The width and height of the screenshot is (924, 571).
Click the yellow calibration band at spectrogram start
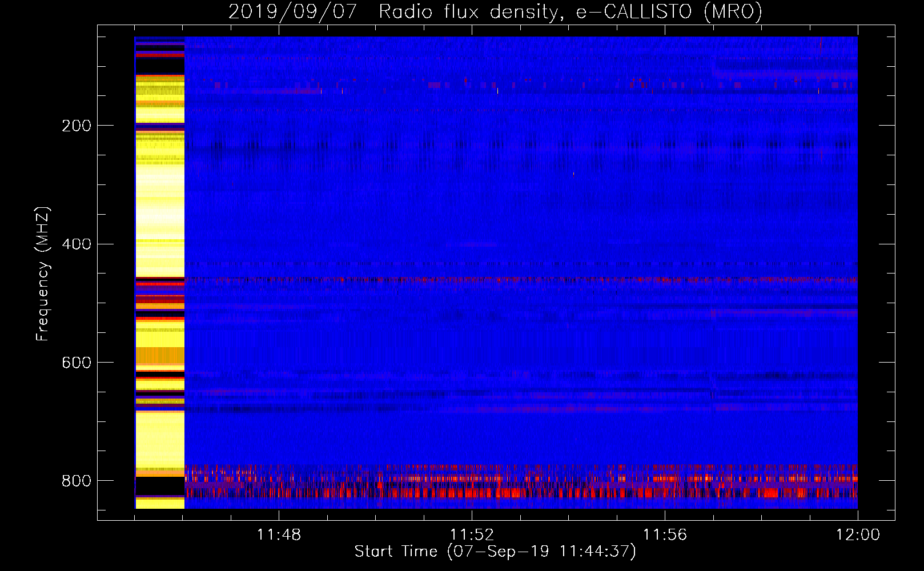point(160,272)
